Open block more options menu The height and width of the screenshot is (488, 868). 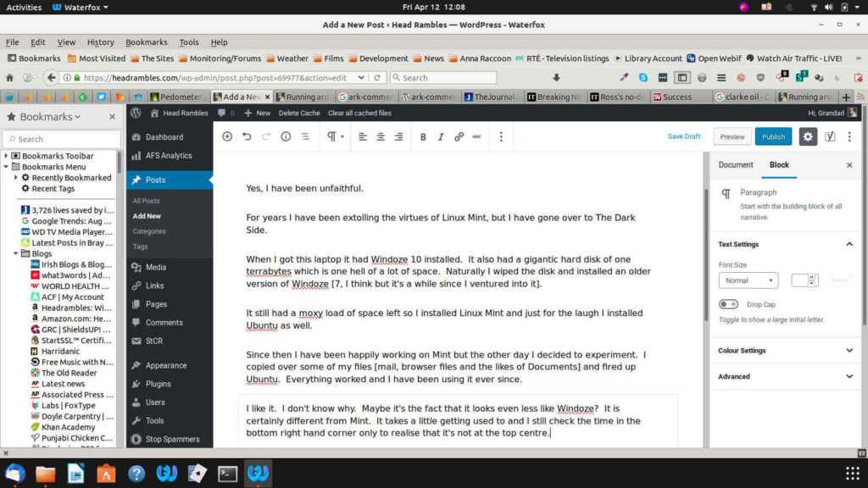point(501,136)
